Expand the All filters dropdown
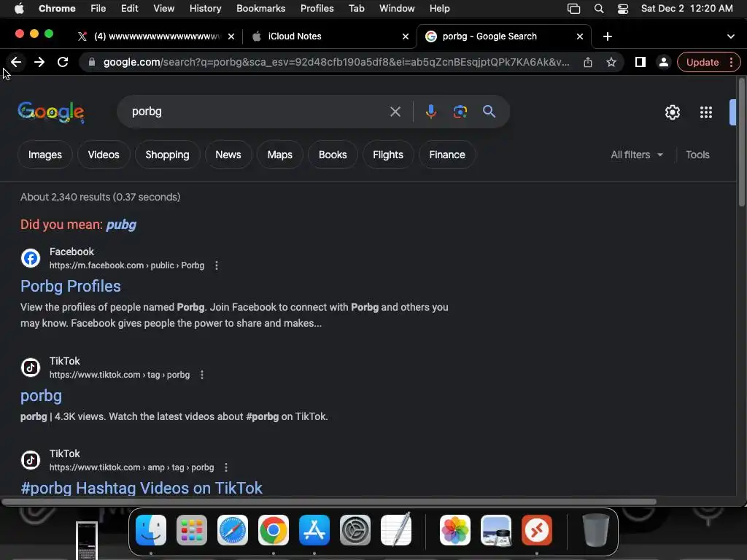747x560 pixels. click(x=637, y=155)
